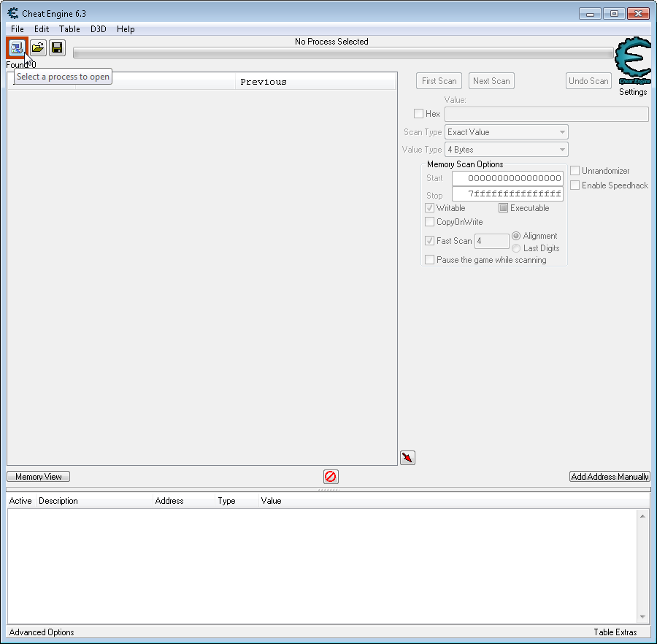This screenshot has width=657, height=644.
Task: Click the Previous column header
Action: coord(315,82)
